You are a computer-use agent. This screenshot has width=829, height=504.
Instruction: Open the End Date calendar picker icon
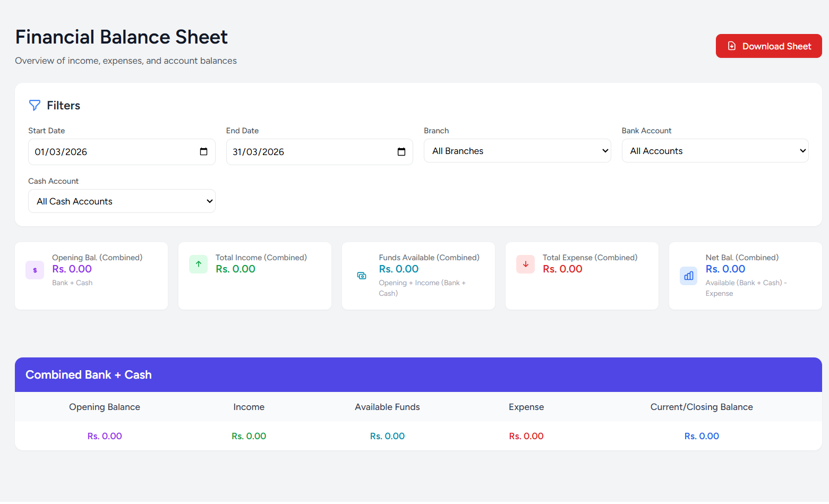click(401, 151)
